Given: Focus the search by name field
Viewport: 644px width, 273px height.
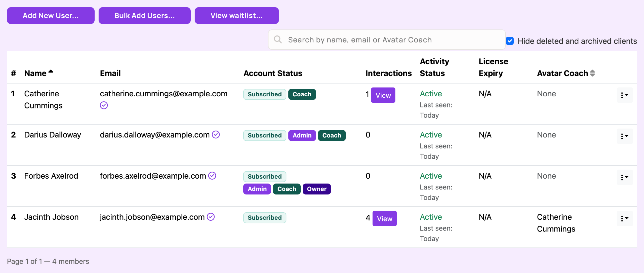Looking at the screenshot, I should [x=387, y=40].
